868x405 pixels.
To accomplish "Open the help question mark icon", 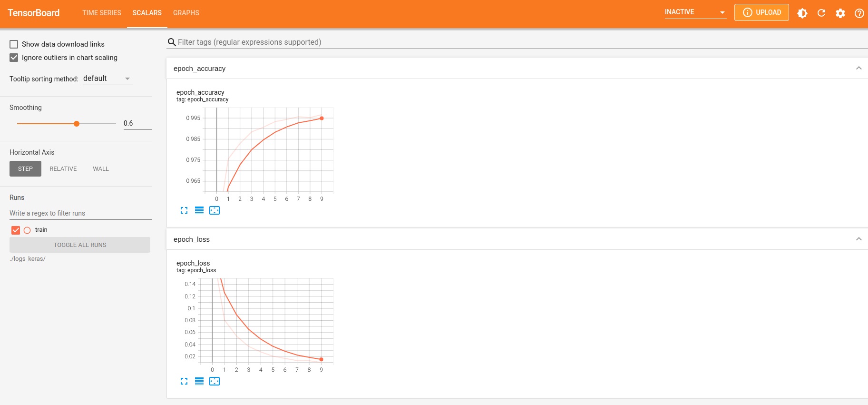I will [x=859, y=13].
